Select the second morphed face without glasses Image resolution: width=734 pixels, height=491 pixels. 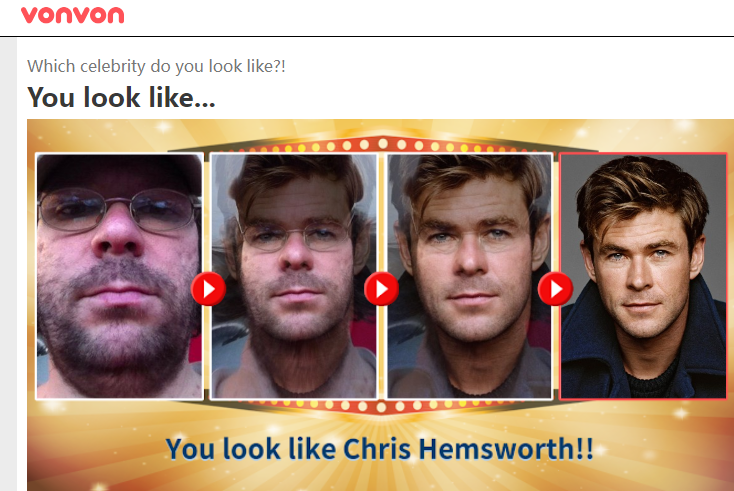pyautogui.click(x=470, y=276)
